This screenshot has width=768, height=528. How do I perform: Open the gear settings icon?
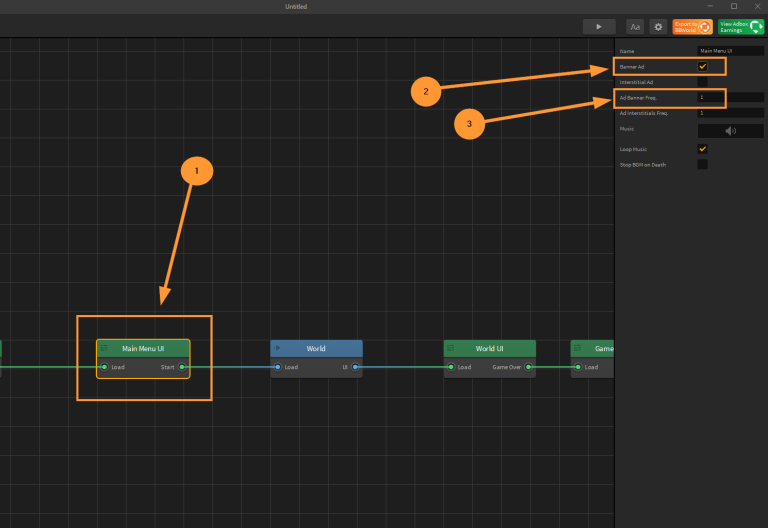click(x=658, y=27)
